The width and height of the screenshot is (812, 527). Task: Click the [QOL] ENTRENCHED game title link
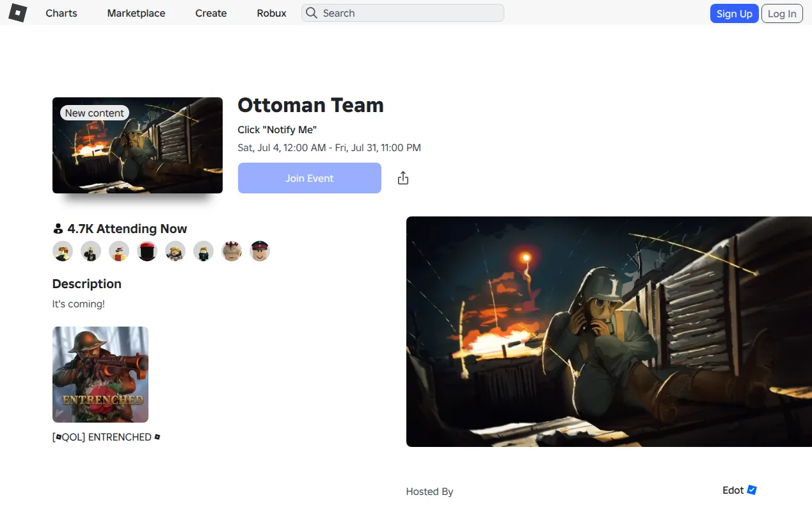pos(106,437)
